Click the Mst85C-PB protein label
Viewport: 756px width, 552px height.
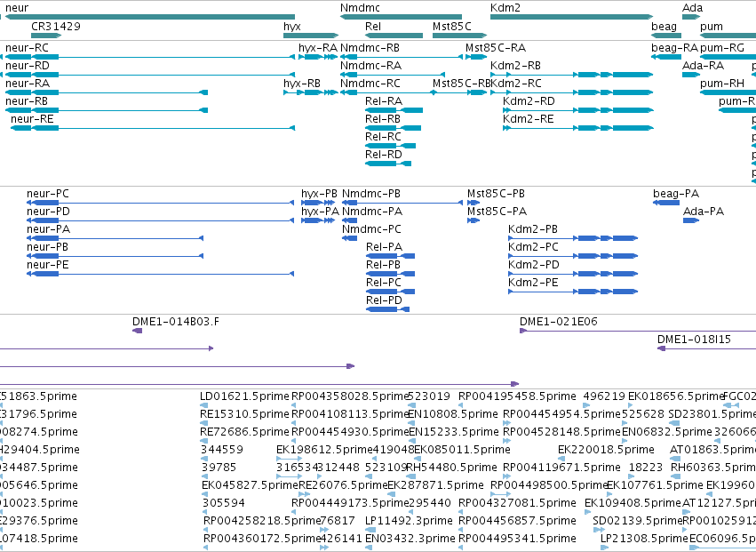click(496, 194)
